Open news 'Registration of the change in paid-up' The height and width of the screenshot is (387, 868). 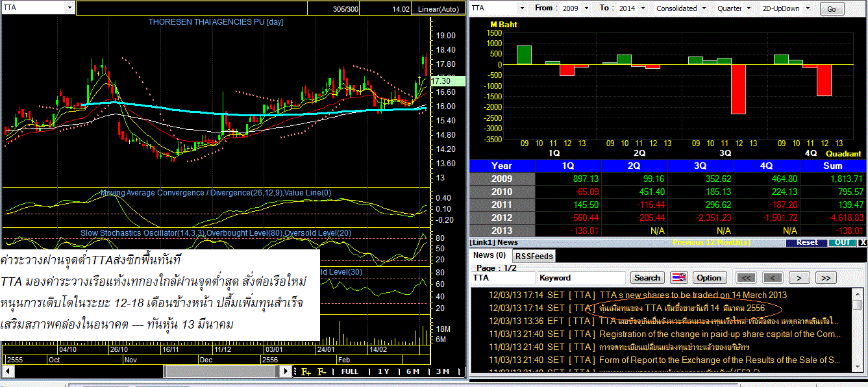pyautogui.click(x=719, y=334)
